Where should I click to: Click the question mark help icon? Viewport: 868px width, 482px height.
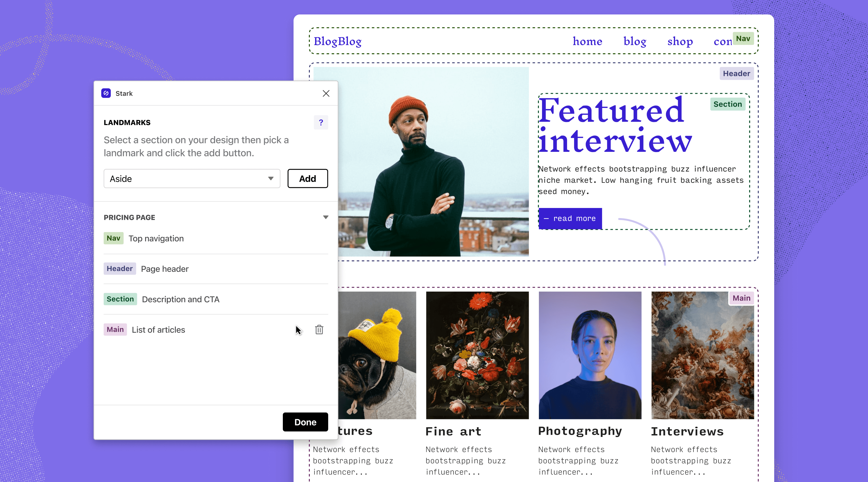pos(321,123)
